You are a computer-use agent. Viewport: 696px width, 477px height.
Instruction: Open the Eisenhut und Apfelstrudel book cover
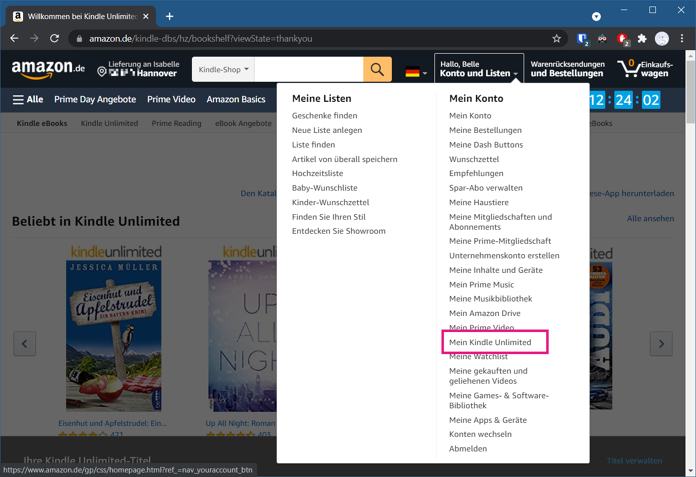[114, 336]
